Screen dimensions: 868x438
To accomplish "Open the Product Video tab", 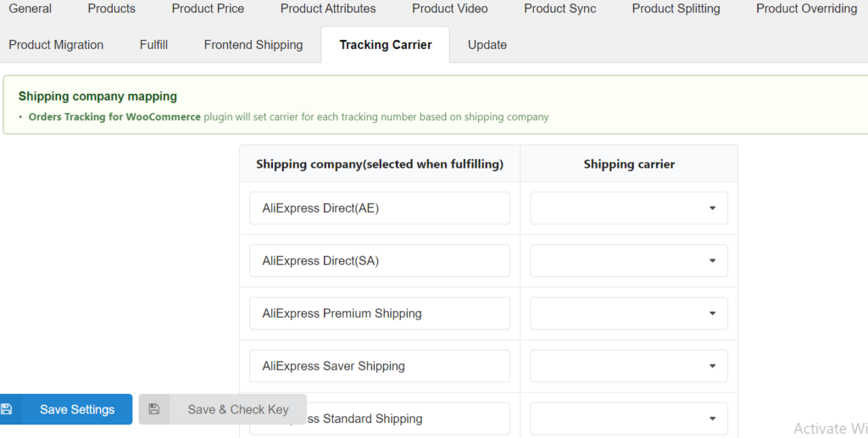I will pos(449,8).
